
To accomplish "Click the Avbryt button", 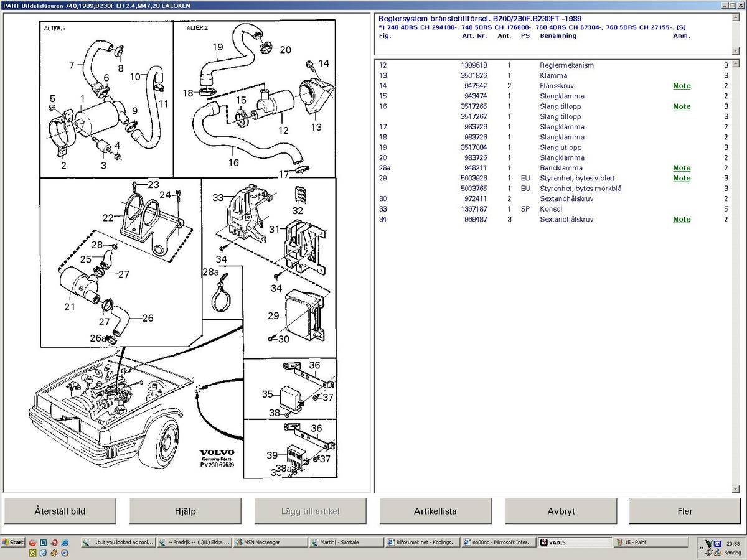I will (x=560, y=511).
